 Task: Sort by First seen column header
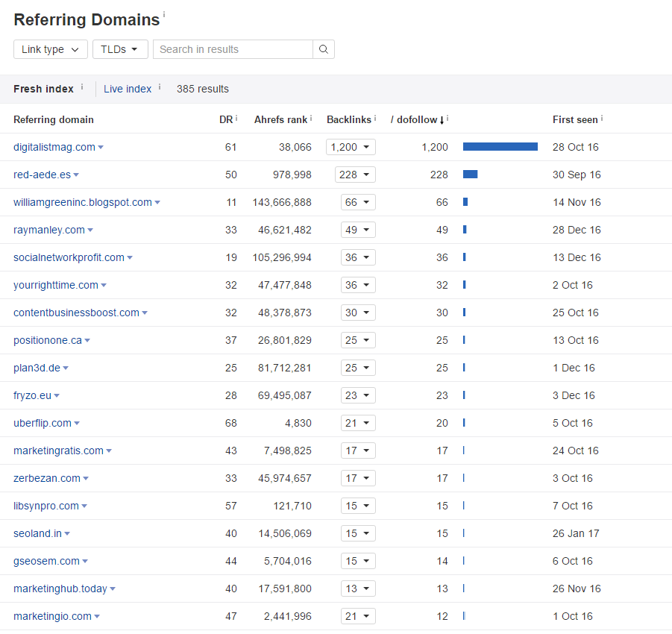575,119
